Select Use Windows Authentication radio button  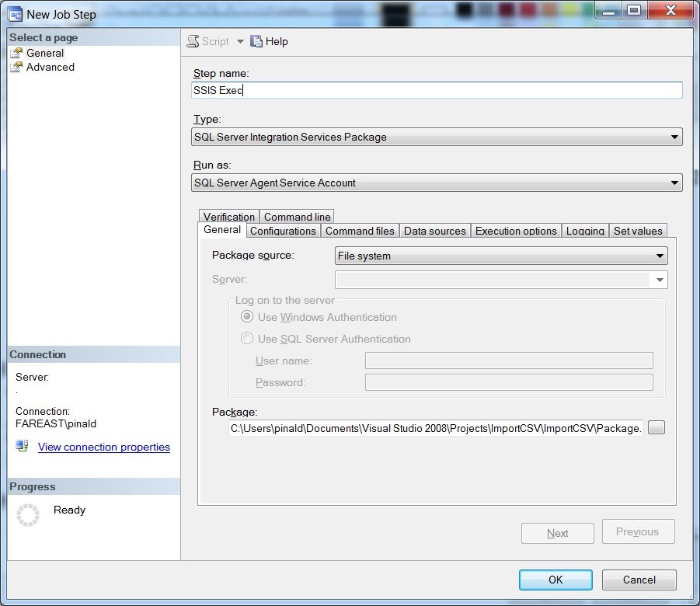click(247, 317)
